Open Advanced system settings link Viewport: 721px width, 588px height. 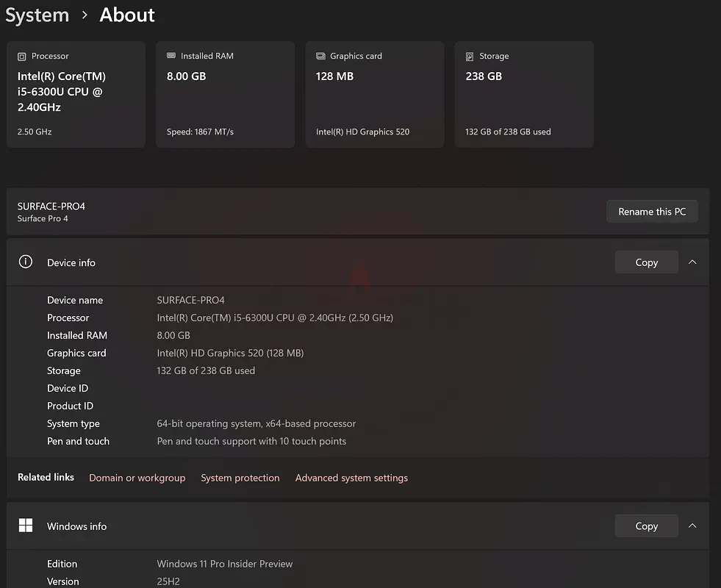pyautogui.click(x=351, y=478)
